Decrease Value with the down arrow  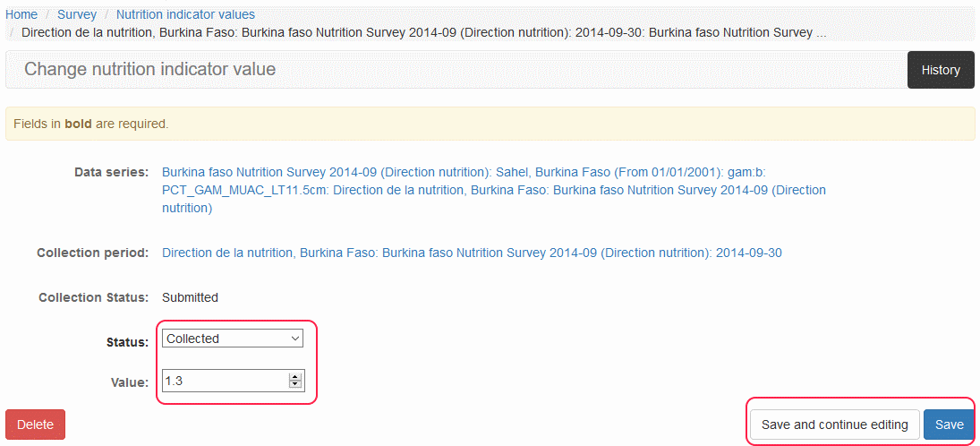pos(295,385)
